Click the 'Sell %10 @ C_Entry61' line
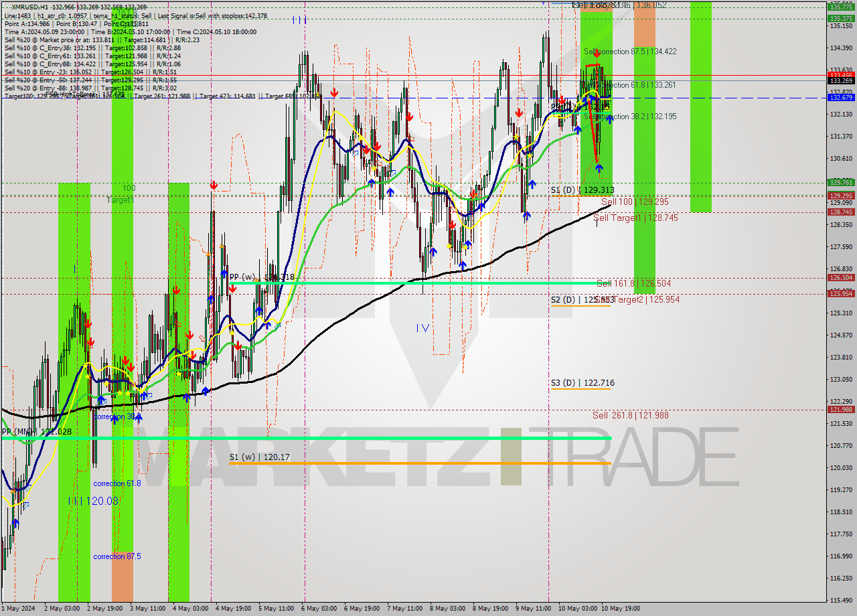Image resolution: width=857 pixels, height=616 pixels. point(92,56)
